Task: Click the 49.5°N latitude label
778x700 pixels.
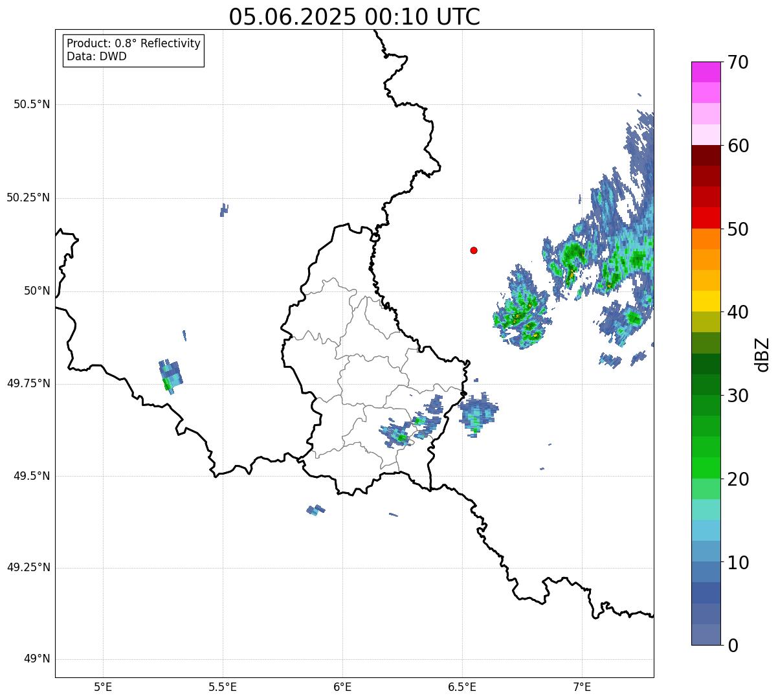Action: tap(32, 476)
